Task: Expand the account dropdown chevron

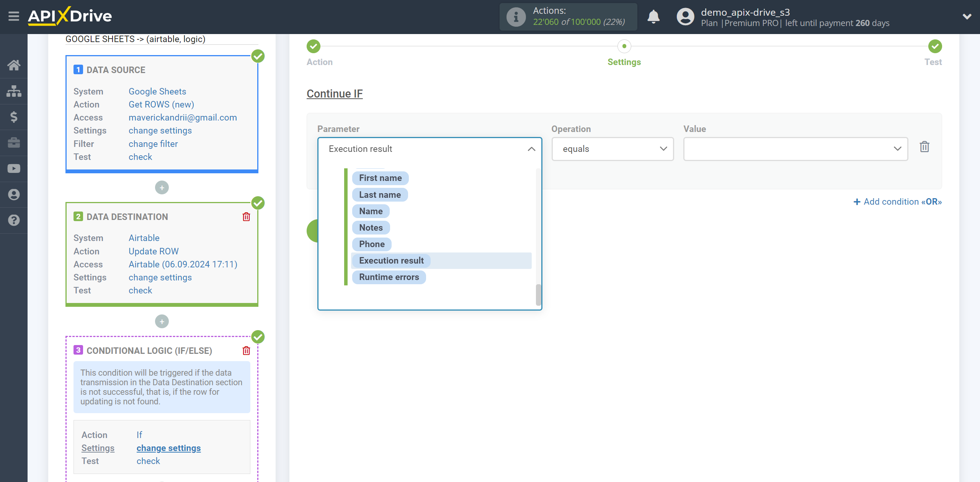Action: tap(967, 17)
